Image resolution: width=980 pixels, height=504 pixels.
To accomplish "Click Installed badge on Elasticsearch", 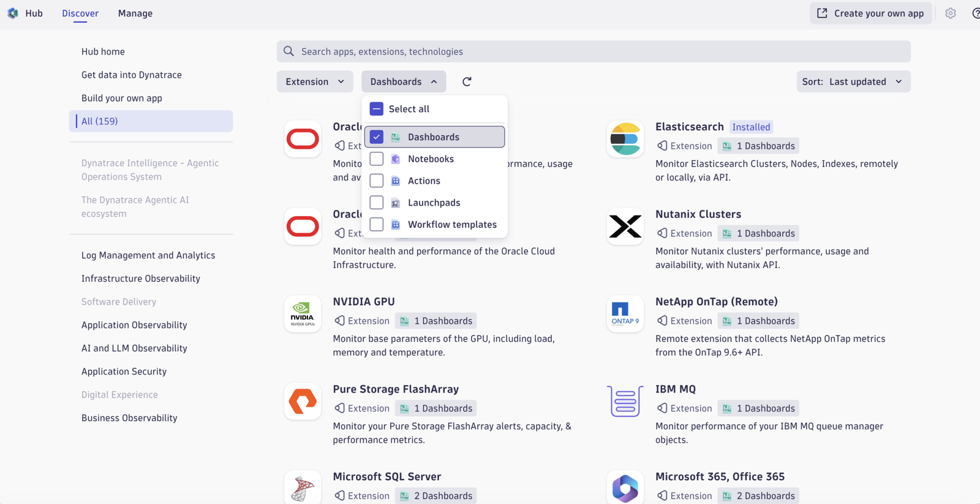I will point(751,127).
